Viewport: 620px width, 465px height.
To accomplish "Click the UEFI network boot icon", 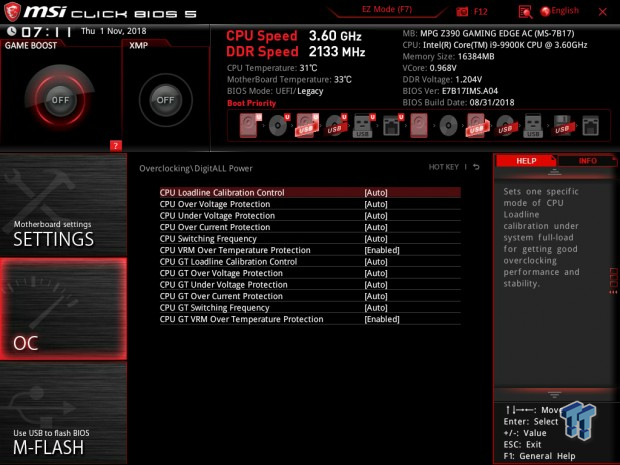I will click(392, 125).
